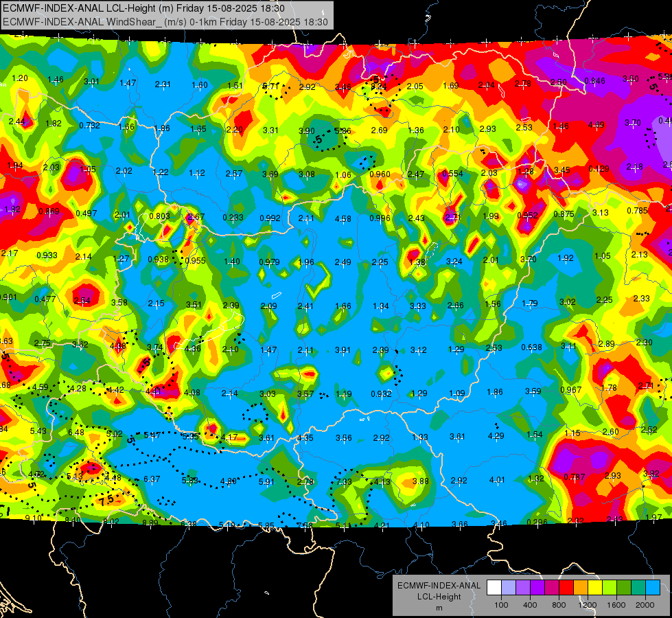Click the legend title ECMWF-INDEX-ANAL

click(x=439, y=586)
